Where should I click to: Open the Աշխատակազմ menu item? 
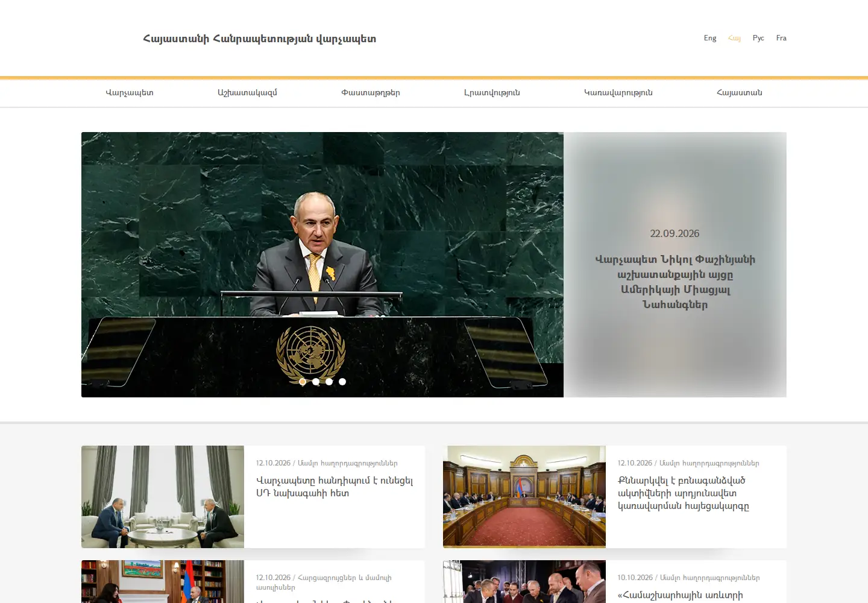click(247, 93)
